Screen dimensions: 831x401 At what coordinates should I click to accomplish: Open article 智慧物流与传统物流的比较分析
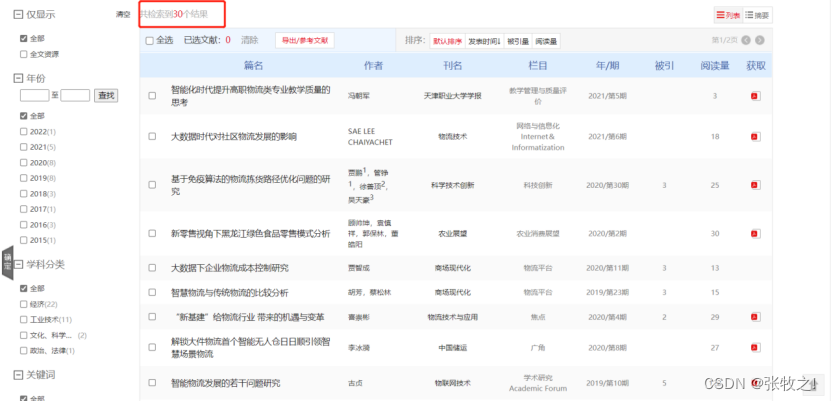[229, 292]
